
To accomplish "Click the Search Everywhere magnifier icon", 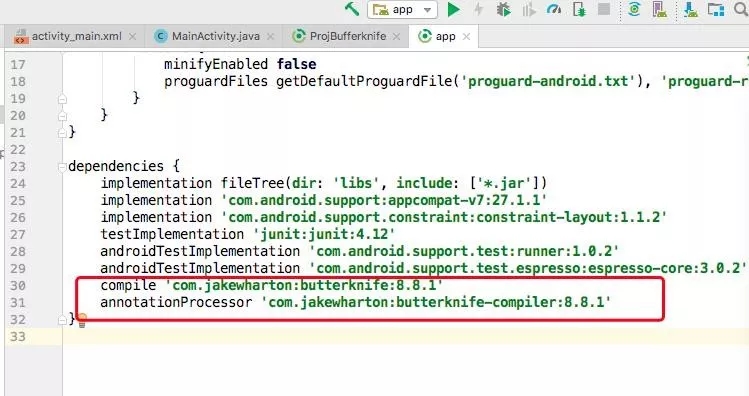I will tap(741, 10).
